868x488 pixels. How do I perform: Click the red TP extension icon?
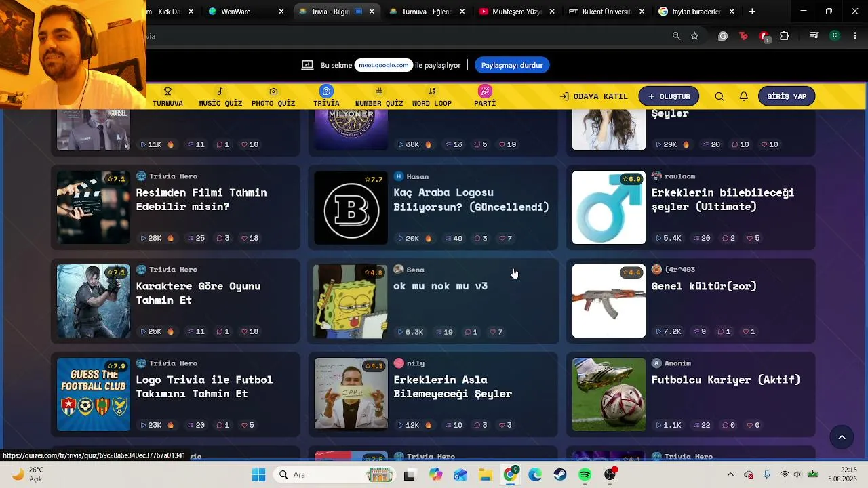click(744, 36)
